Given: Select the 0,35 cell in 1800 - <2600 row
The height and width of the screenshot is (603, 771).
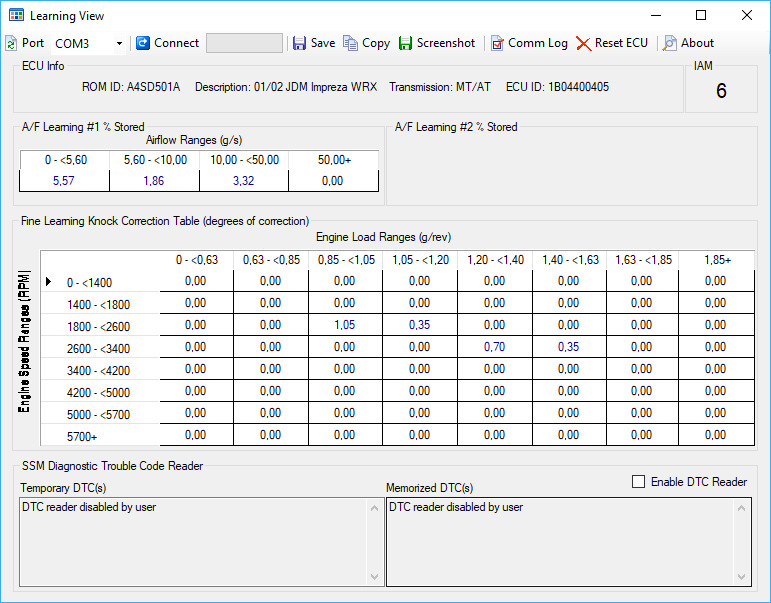Looking at the screenshot, I should (419, 325).
